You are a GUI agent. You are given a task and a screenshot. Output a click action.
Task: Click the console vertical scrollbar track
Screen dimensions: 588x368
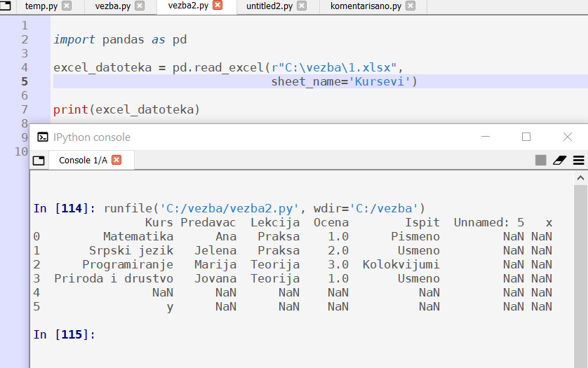coord(580,275)
